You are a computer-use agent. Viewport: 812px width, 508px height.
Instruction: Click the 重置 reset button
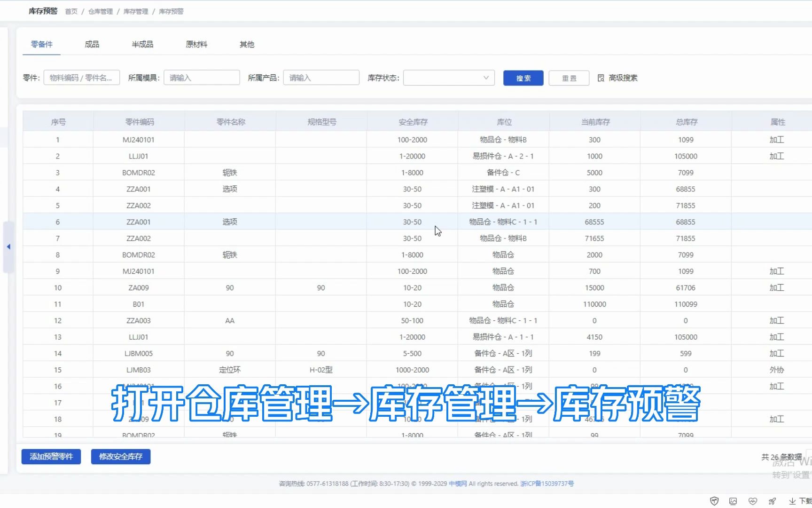coord(569,78)
